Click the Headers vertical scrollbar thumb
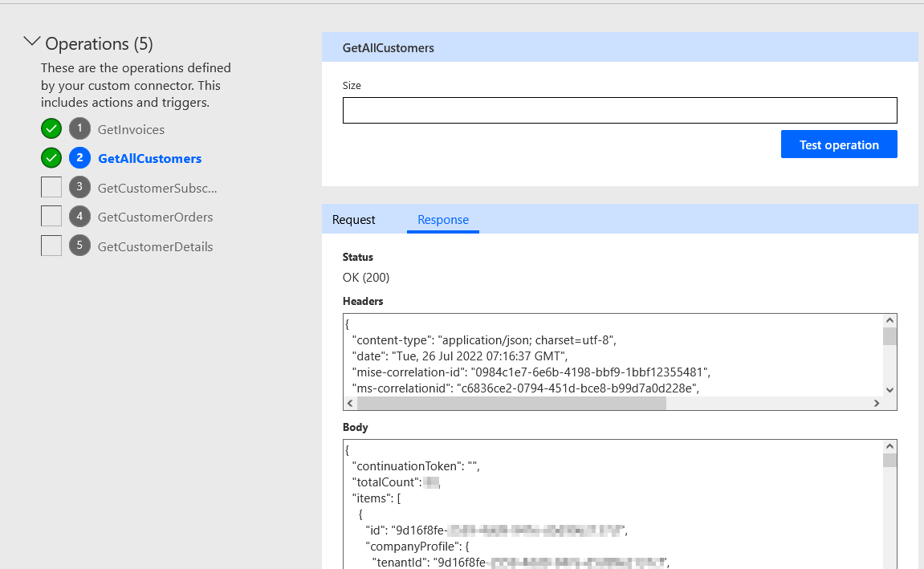Viewport: 924px width, 569px height. point(889,336)
